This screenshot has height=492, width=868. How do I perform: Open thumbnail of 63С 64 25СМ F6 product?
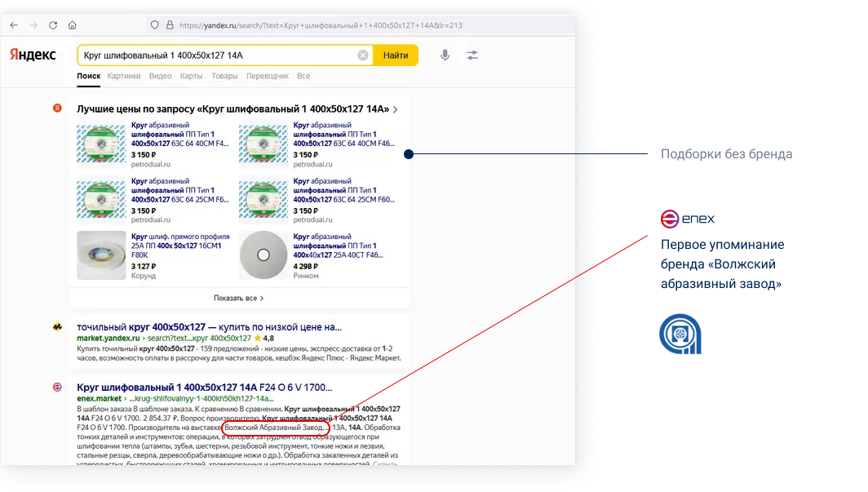[x=101, y=199]
